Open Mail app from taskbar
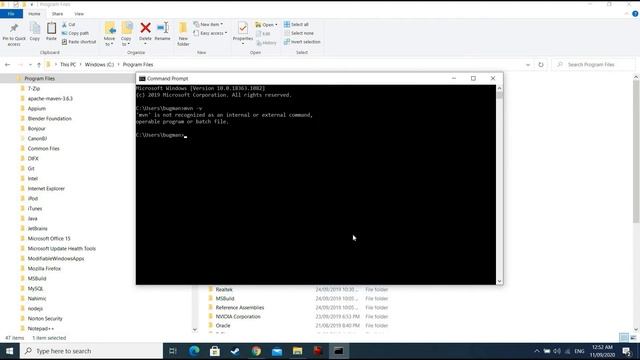Image resolution: width=640 pixels, height=360 pixels. (x=277, y=351)
